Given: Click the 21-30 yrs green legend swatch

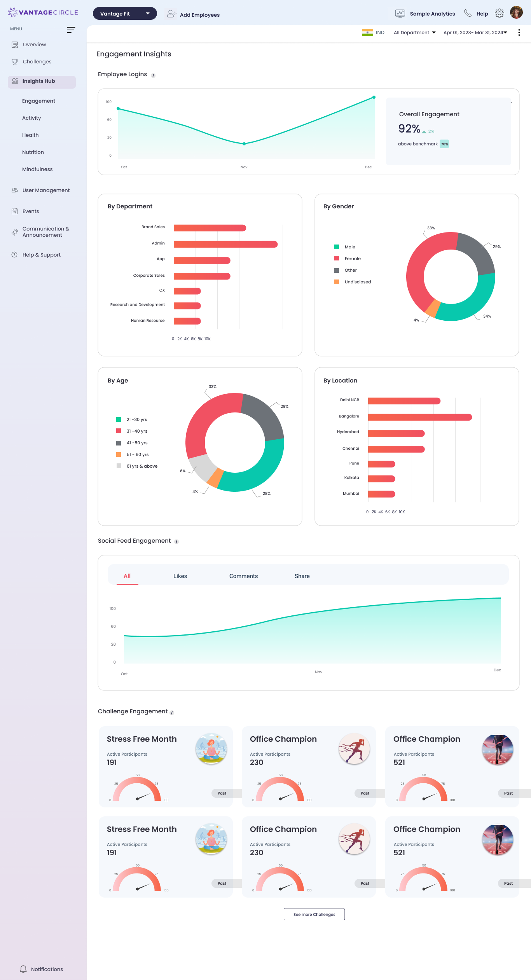Looking at the screenshot, I should coord(119,419).
